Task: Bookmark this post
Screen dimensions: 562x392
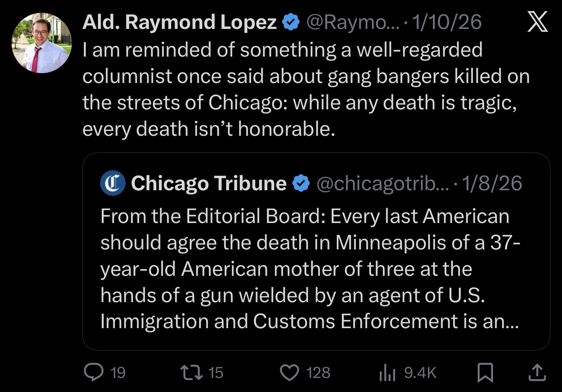Action: 485,373
